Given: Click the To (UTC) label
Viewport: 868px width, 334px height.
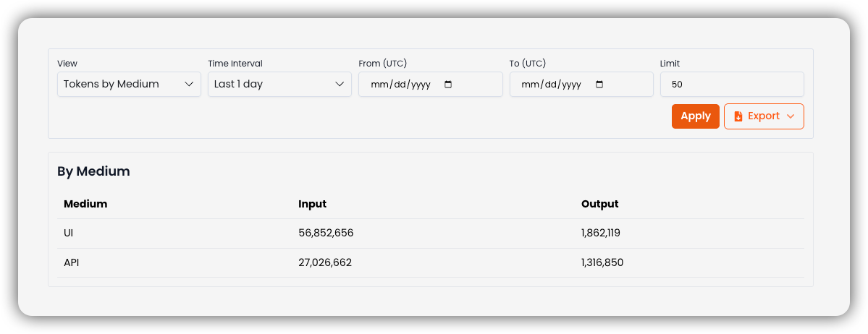Looking at the screenshot, I should (x=528, y=64).
